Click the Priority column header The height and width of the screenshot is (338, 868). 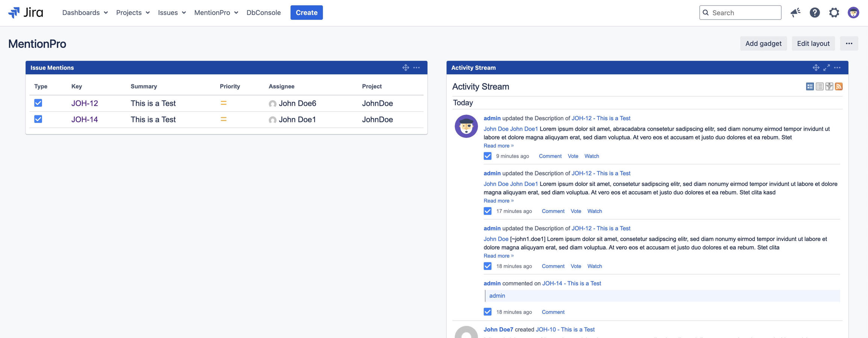coord(230,86)
